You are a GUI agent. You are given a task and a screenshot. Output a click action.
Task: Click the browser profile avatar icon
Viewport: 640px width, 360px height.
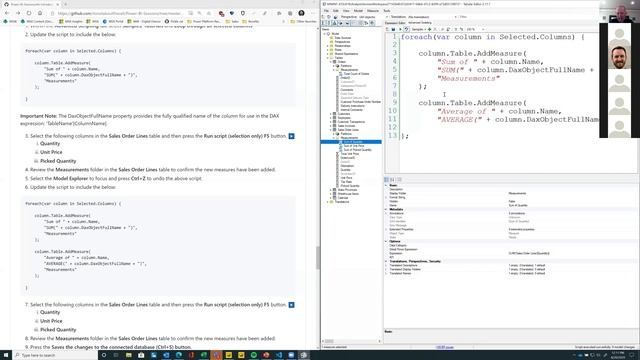(x=301, y=13)
